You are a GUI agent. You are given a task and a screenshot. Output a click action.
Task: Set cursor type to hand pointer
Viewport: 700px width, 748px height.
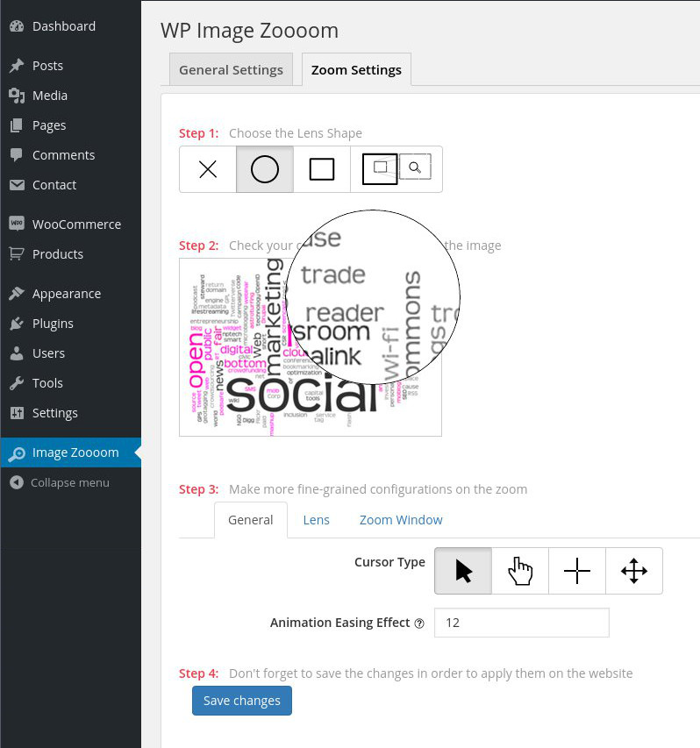coord(520,571)
